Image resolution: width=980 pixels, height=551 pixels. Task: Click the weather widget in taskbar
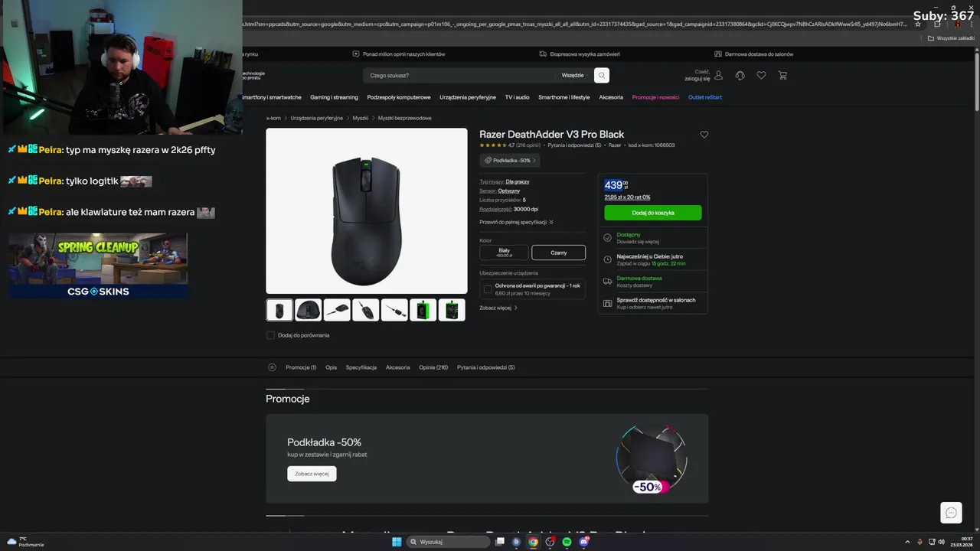tap(25, 542)
